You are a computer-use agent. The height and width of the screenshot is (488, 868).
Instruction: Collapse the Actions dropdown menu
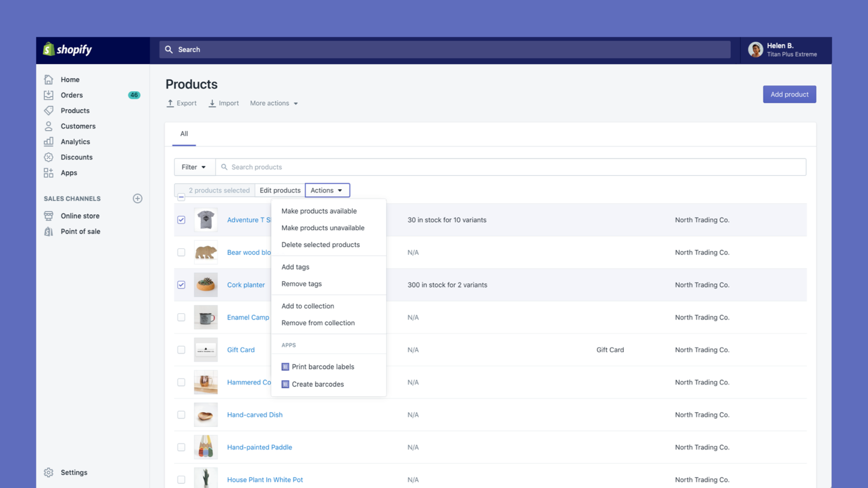click(327, 190)
